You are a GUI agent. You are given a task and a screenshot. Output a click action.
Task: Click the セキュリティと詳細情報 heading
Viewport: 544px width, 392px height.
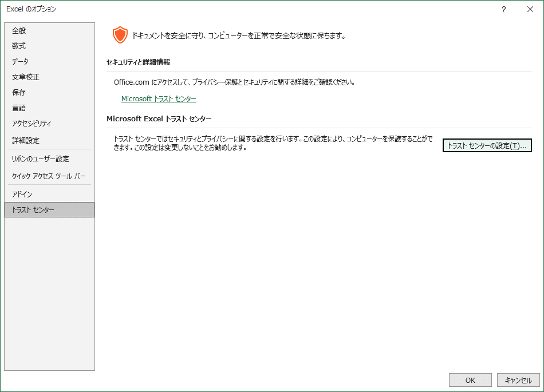click(x=138, y=62)
